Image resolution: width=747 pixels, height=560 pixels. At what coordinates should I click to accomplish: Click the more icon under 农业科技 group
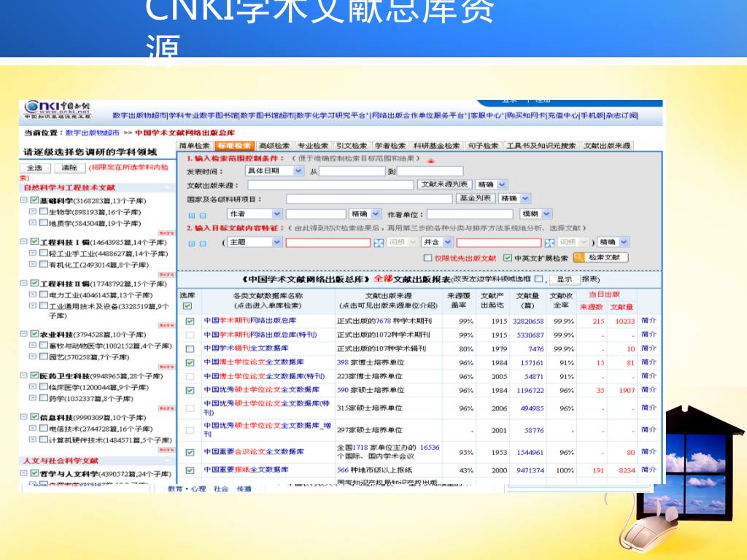click(x=166, y=367)
